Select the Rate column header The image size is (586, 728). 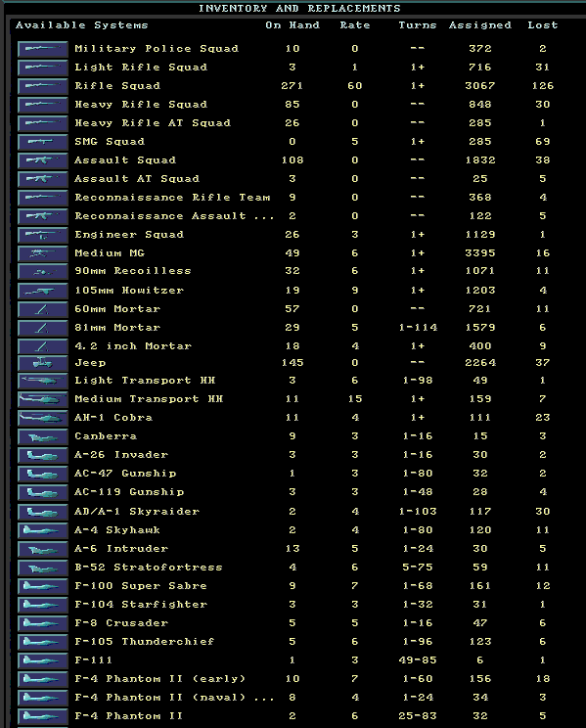(355, 25)
